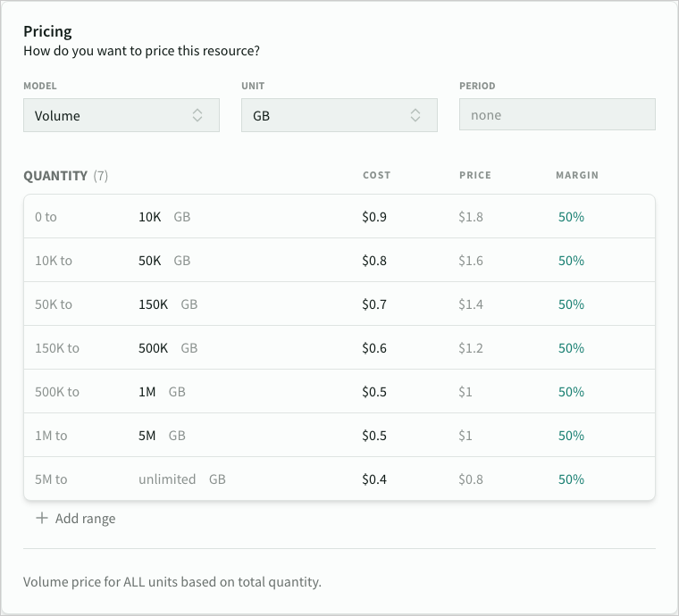Open the Model dropdown showing Volume

(x=121, y=115)
